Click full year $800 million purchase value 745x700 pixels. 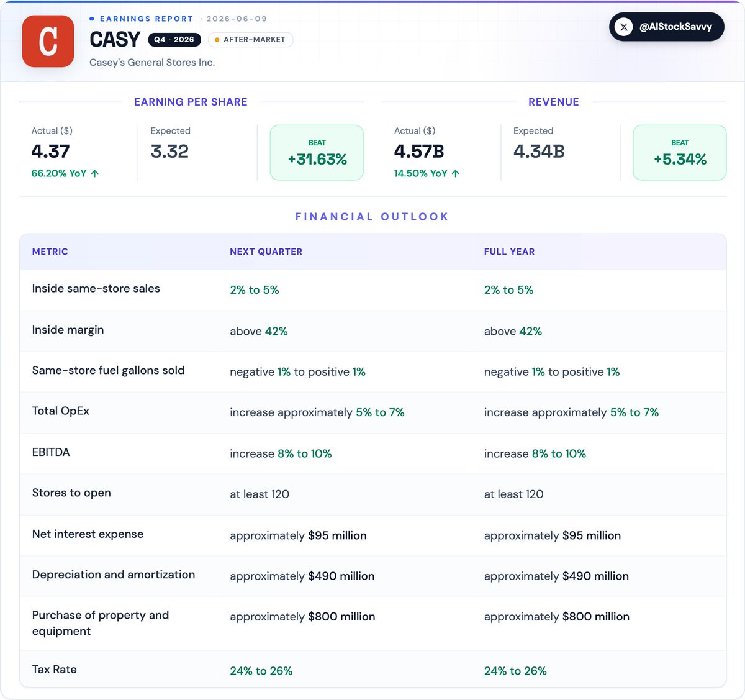(x=557, y=616)
